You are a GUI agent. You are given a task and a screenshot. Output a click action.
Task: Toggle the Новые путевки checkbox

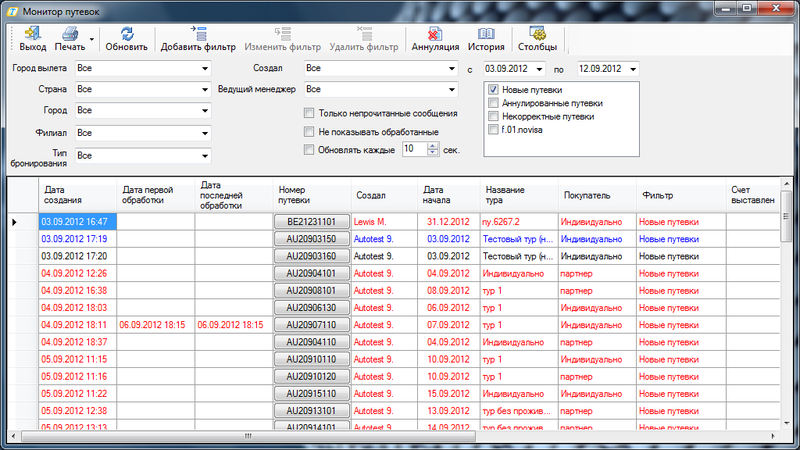[x=494, y=90]
